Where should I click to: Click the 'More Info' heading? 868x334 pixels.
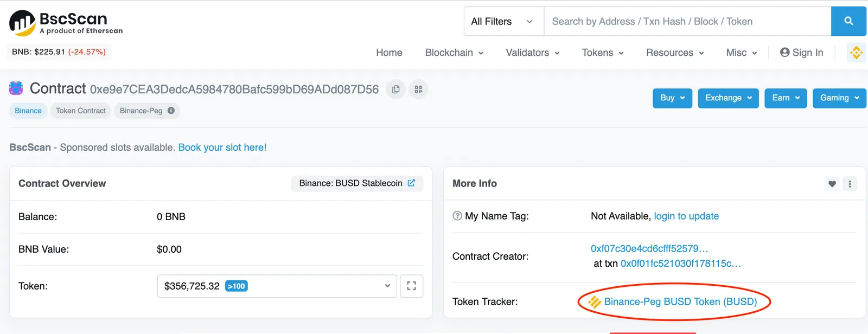tap(475, 183)
